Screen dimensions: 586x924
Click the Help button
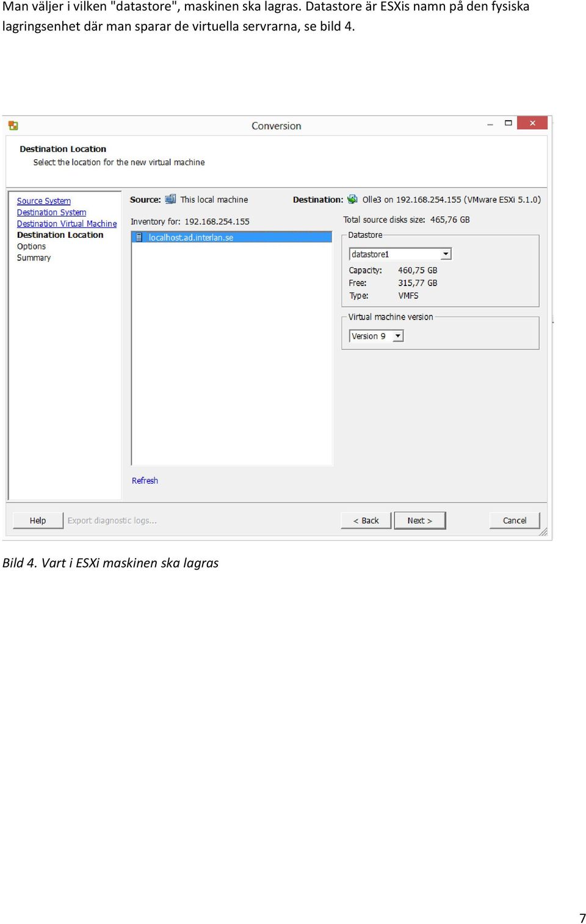click(x=38, y=520)
